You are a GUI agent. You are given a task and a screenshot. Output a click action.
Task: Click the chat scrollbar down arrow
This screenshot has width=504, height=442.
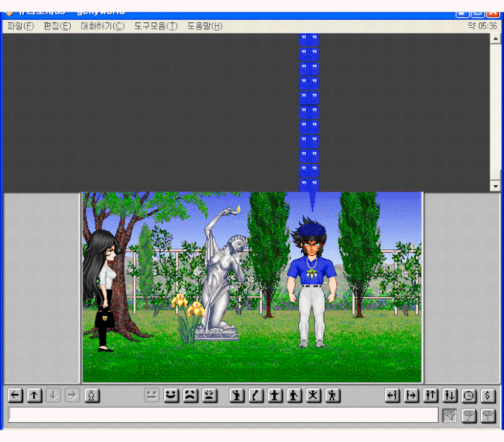[495, 186]
